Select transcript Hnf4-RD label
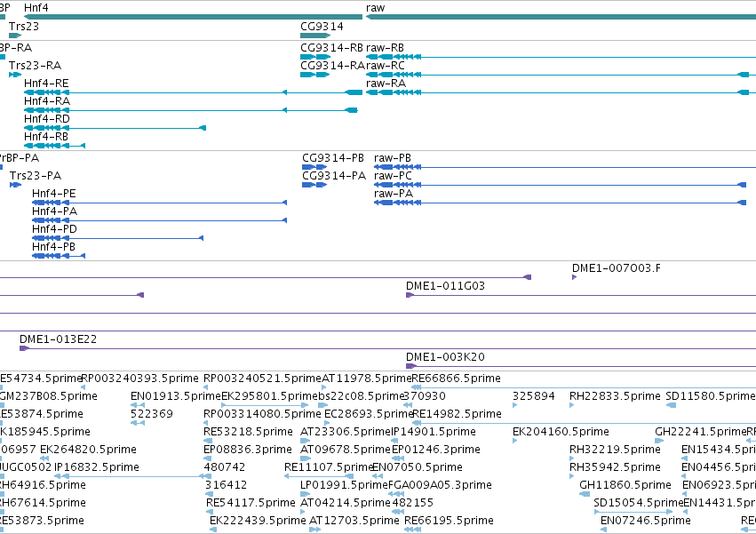The width and height of the screenshot is (756, 534). (x=47, y=119)
